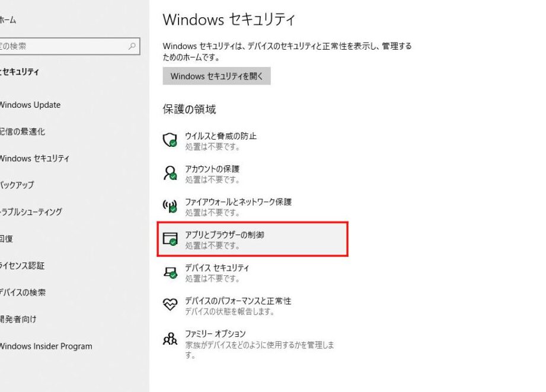Click the ファミリー オプション family icon
The height and width of the screenshot is (392, 546).
[170, 339]
